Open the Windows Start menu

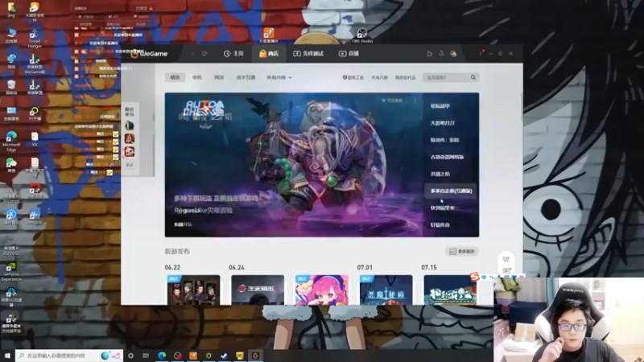pyautogui.click(x=7, y=356)
